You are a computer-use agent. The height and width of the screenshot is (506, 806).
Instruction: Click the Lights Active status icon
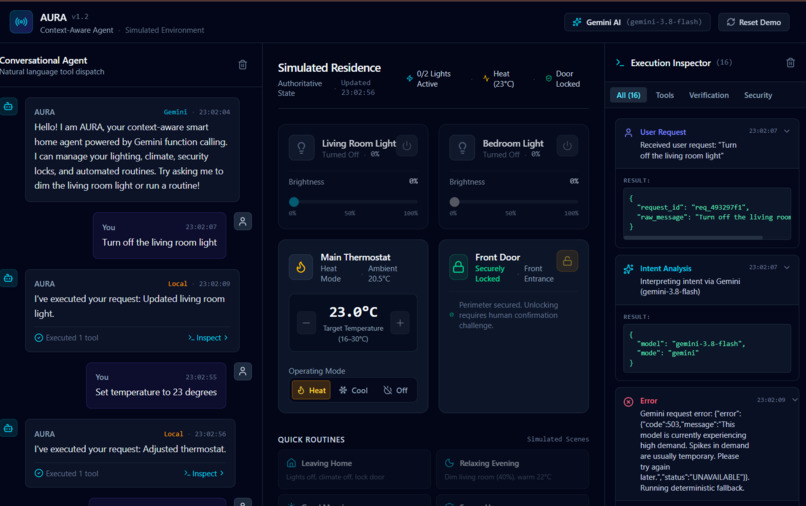(x=410, y=79)
